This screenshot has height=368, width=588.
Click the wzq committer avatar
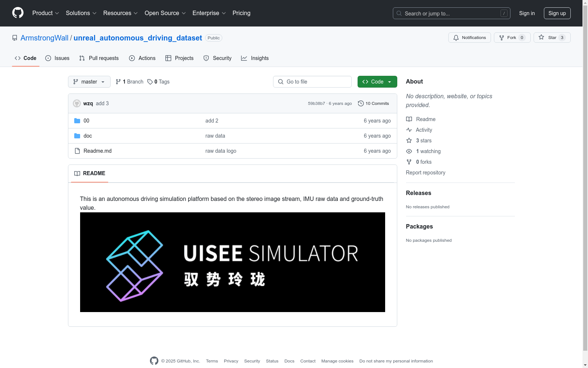77,103
